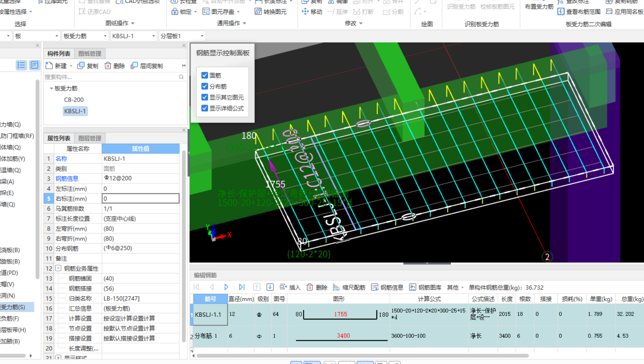Click the 移动 move tool icon
Screen dimensions: 644x364
pyautogui.click(x=305, y=11)
